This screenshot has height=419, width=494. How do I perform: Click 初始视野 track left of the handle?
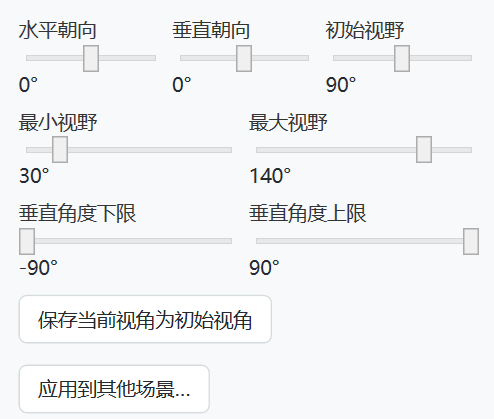click(x=363, y=58)
